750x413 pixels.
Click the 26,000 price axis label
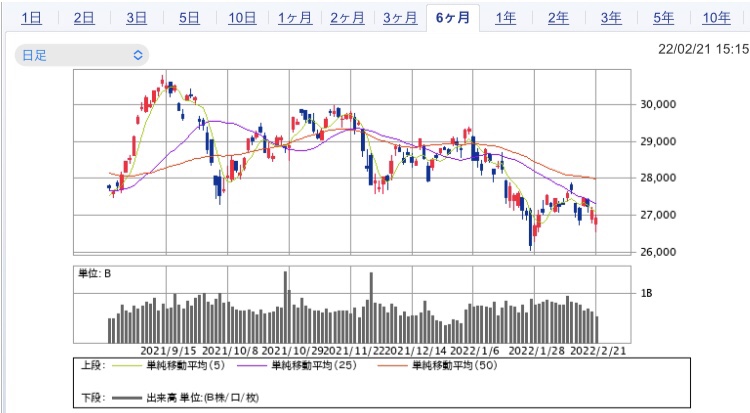658,252
